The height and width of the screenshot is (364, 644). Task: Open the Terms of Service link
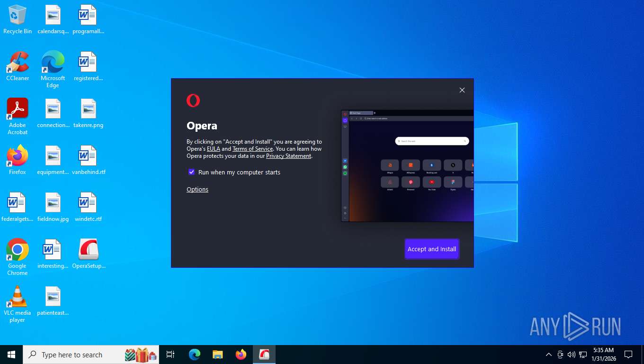pos(252,149)
